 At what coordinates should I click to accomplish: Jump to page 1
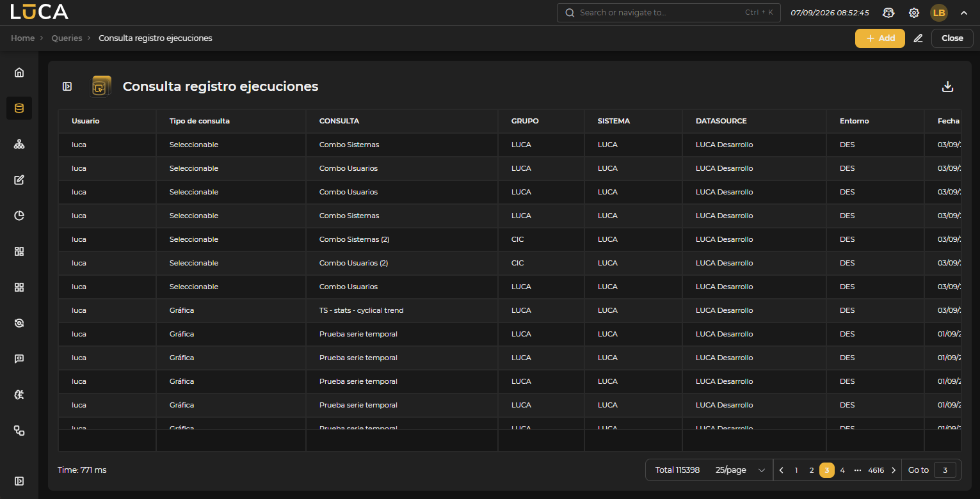[796, 470]
